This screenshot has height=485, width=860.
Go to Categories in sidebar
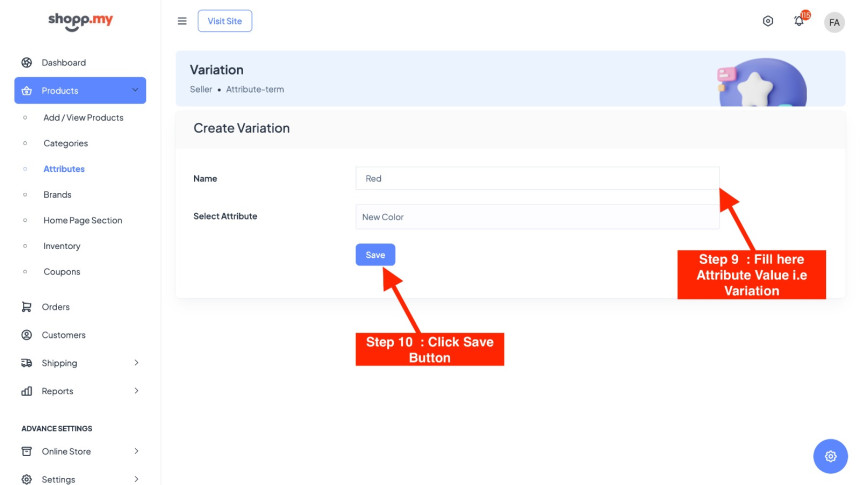(65, 143)
